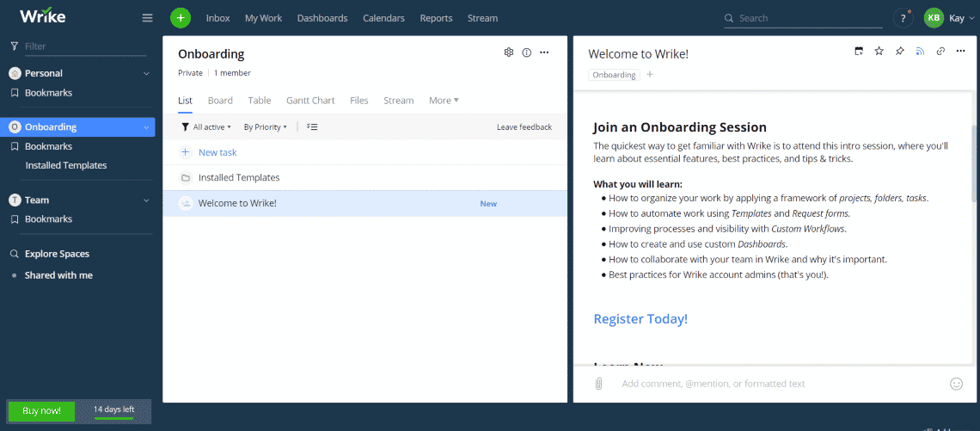Click the Filter input in sidebar
The height and width of the screenshot is (431, 980).
pyautogui.click(x=85, y=46)
